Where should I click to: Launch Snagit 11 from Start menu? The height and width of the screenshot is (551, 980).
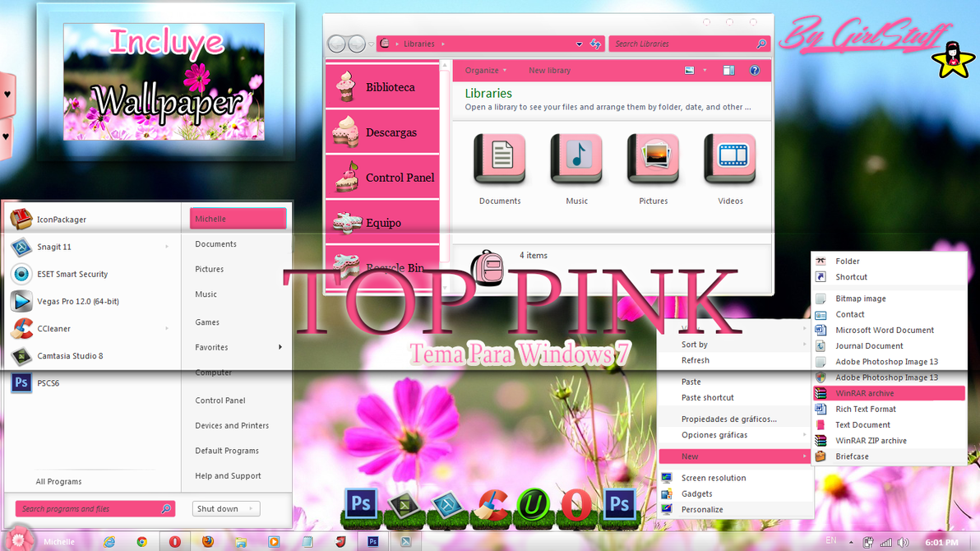[92, 247]
